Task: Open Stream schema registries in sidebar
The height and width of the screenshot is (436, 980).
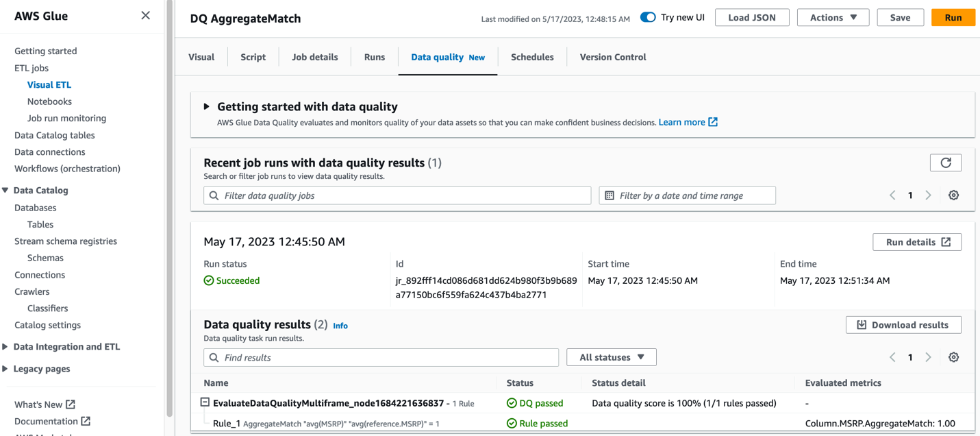Action: pos(66,241)
